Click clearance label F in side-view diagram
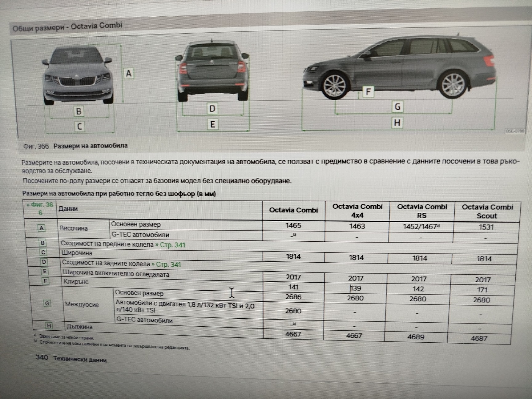 [368, 92]
